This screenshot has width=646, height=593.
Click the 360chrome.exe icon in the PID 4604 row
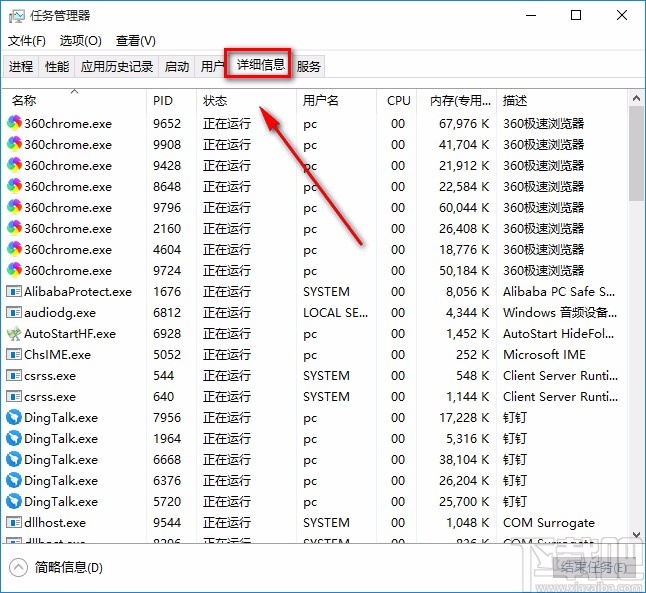[14, 249]
